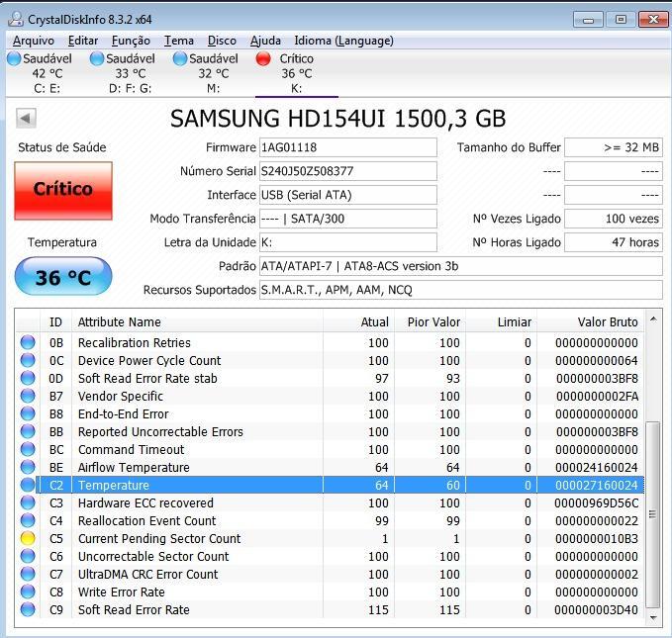672x638 pixels.
Task: Click the CrystalDiskInfo title bar app icon
Action: (16, 19)
